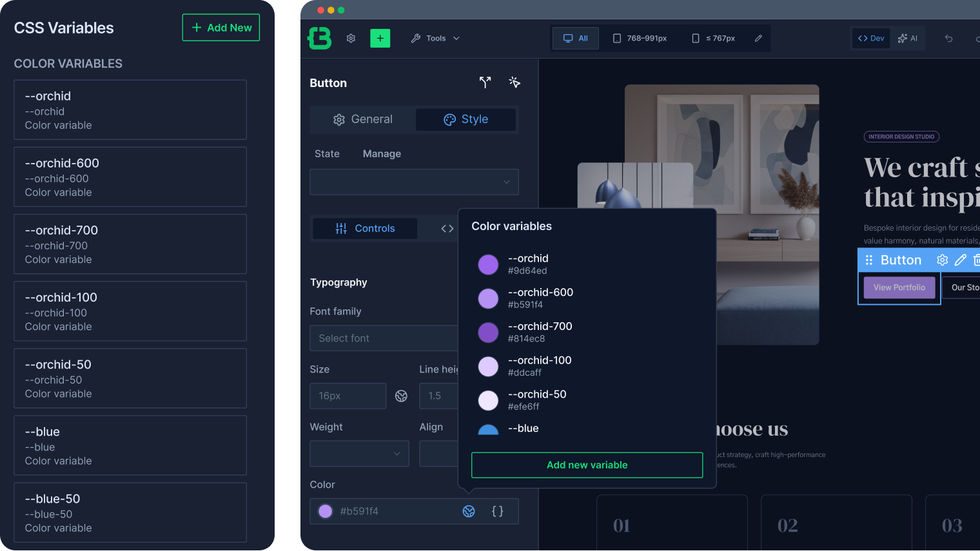Open the Weight dropdown
The width and height of the screenshot is (980, 551).
click(x=359, y=454)
